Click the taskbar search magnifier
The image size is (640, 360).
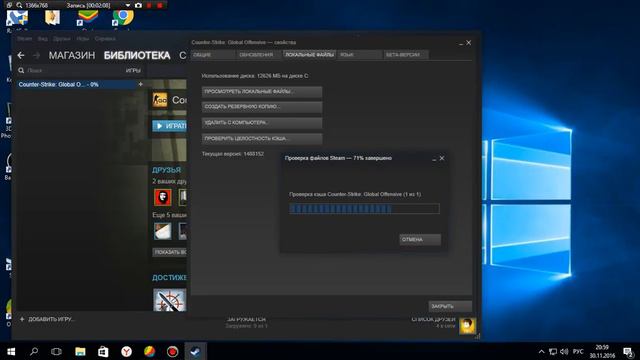point(34,351)
